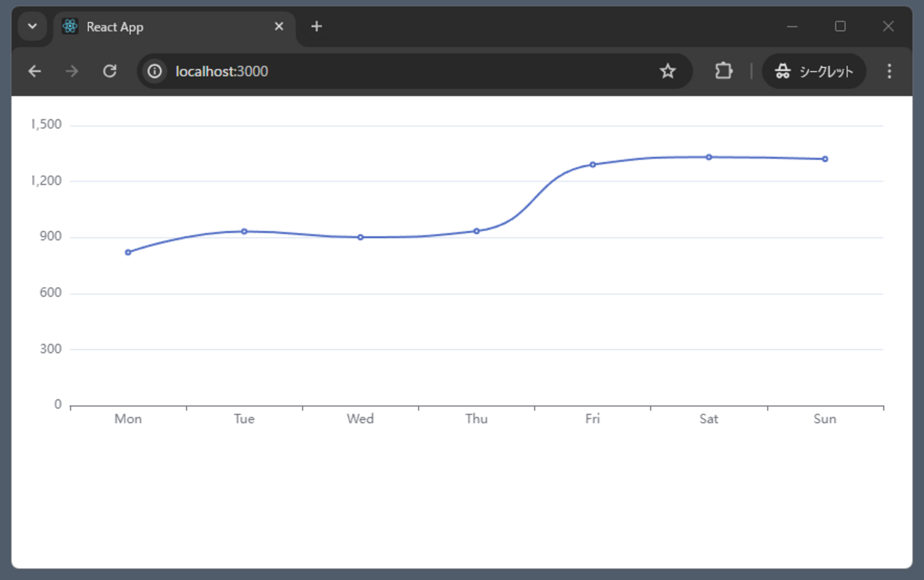Click the browser back arrow button
This screenshot has width=924, height=580.
coord(34,71)
